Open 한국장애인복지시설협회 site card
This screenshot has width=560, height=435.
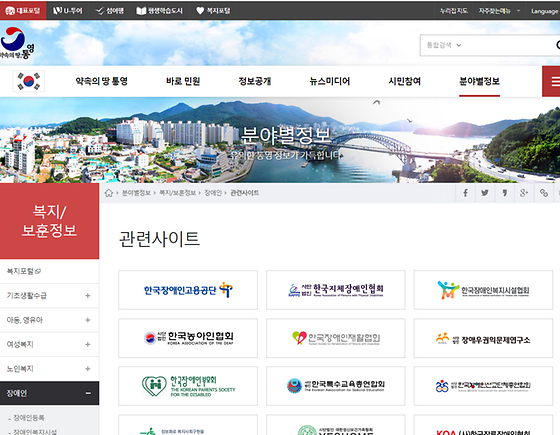(x=483, y=290)
